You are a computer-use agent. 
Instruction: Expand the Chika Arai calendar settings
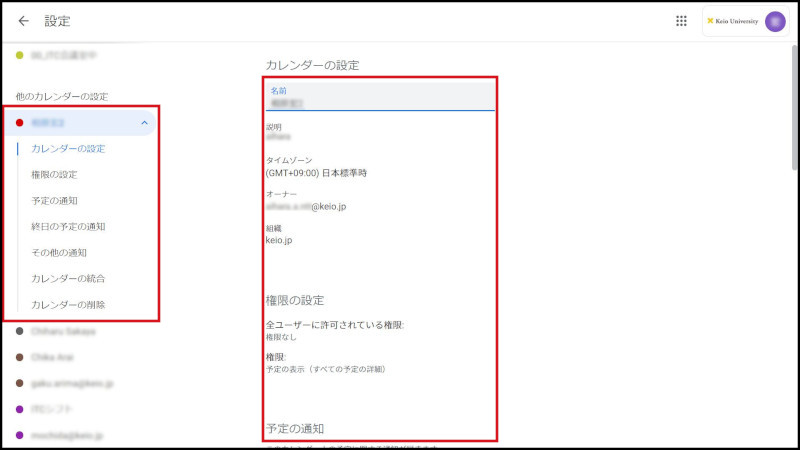[55, 357]
